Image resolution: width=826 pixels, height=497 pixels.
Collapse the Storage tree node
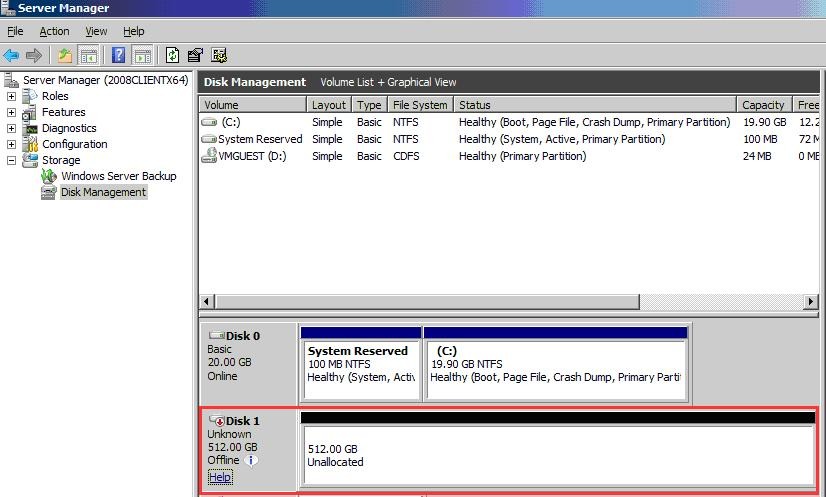pos(12,161)
